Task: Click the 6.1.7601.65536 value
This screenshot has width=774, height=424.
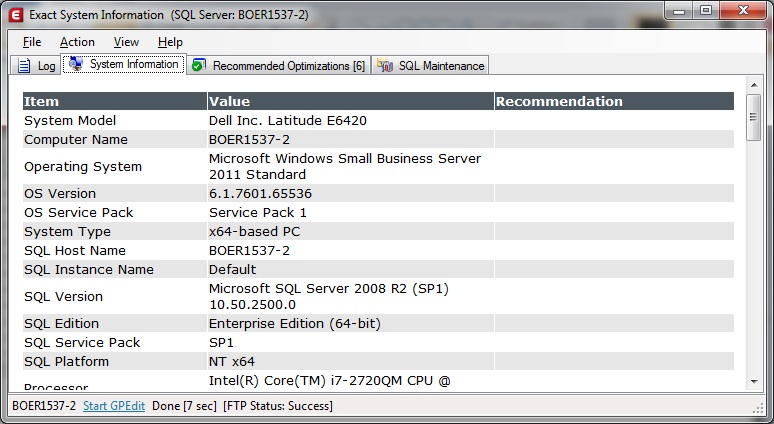Action: click(260, 193)
